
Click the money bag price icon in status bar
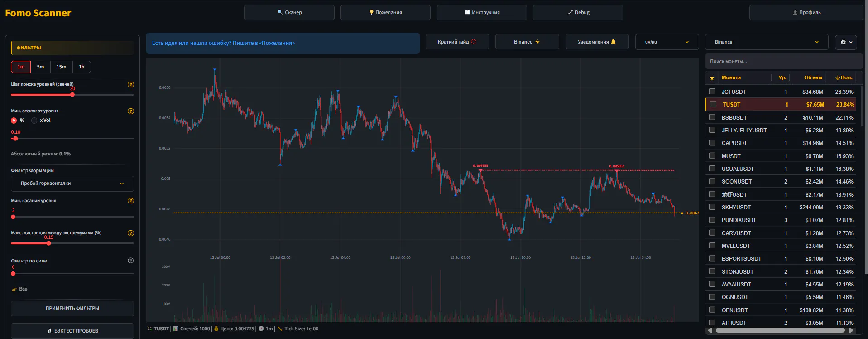click(x=216, y=329)
